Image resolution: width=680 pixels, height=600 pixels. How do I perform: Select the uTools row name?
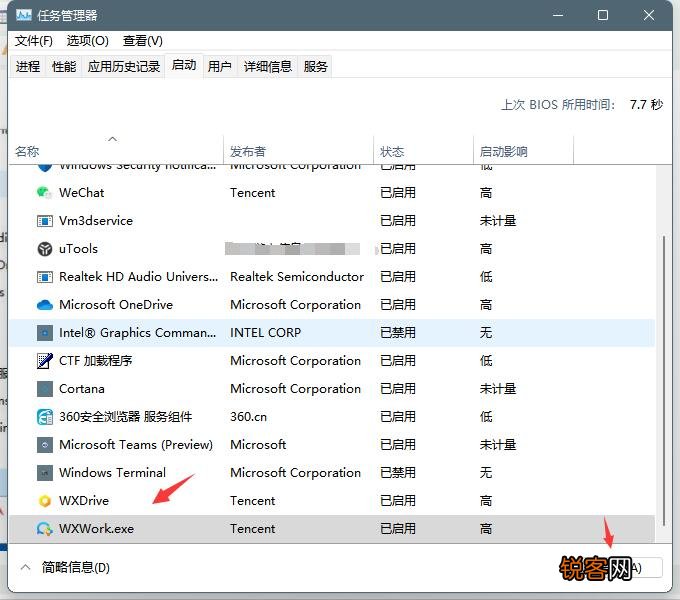point(78,249)
